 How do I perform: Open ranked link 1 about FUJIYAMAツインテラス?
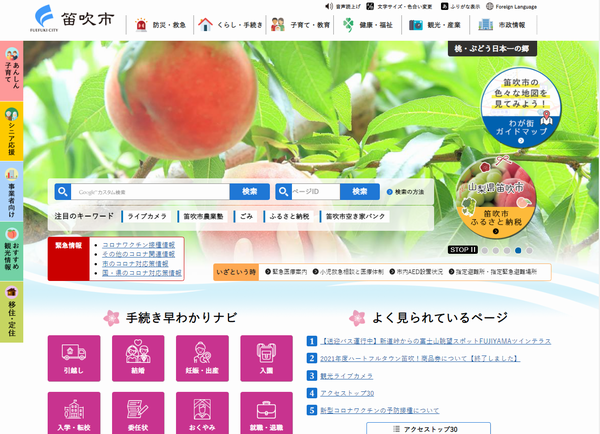[435, 341]
